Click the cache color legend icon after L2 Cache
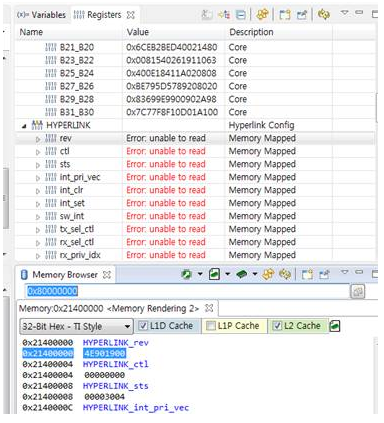The width and height of the screenshot is (384, 423). click(x=335, y=326)
